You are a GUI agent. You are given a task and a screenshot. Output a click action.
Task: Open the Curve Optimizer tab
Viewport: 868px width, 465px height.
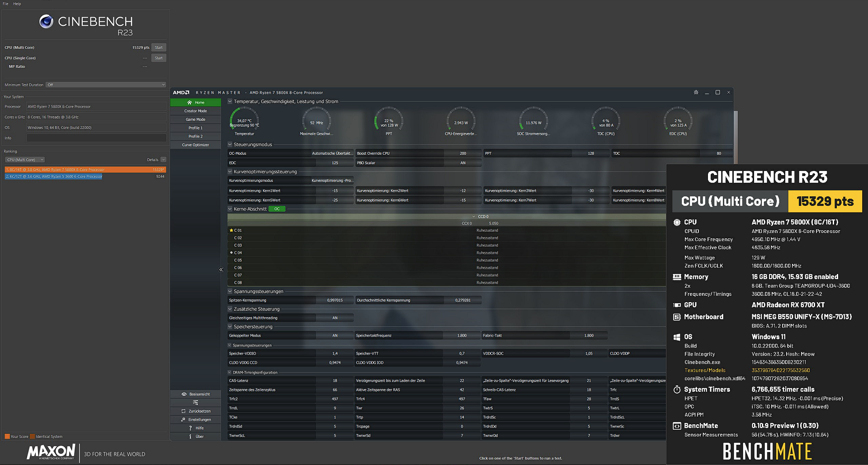click(195, 145)
